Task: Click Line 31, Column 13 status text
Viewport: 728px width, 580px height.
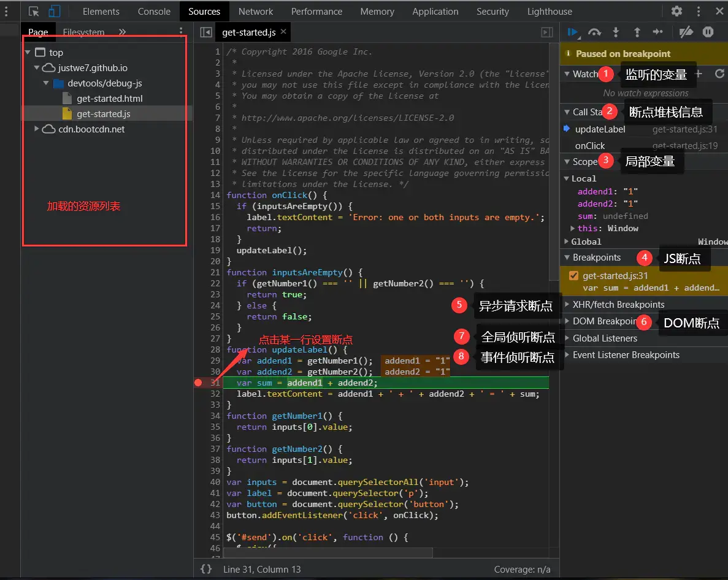Action: [262, 570]
